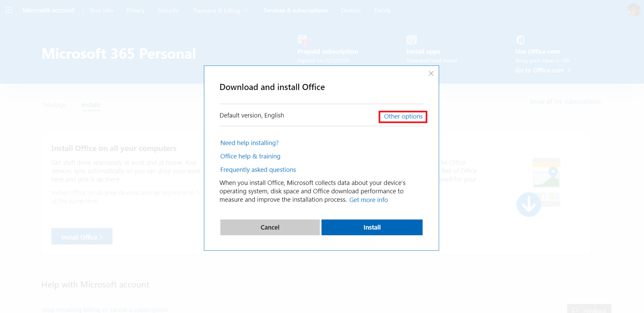Click the Prepaid subscription heading
Screen dimensions: 644x313
(x=328, y=52)
